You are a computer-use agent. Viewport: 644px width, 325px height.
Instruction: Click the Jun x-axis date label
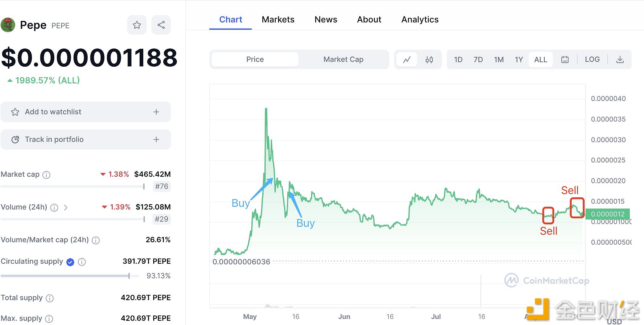[x=344, y=317]
